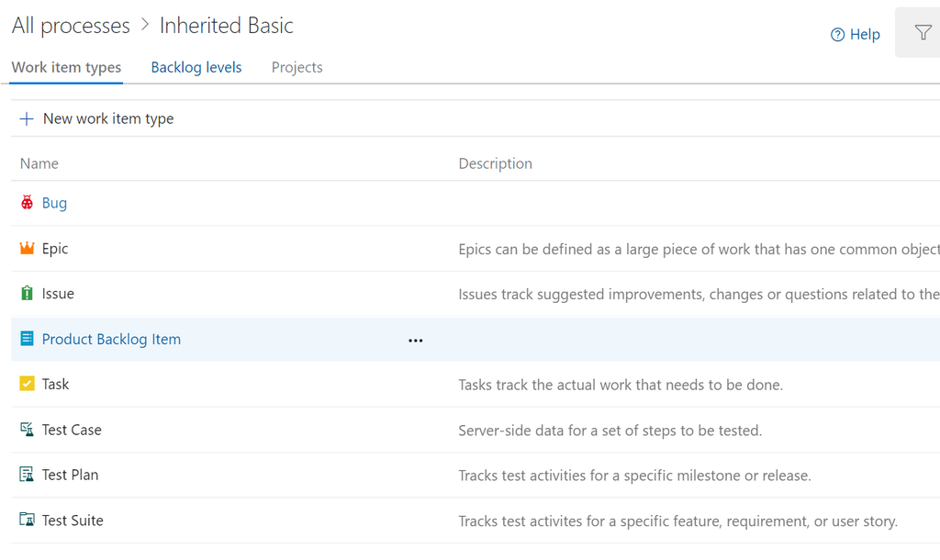
Task: Go to All processes breadcrumb
Action: click(71, 26)
